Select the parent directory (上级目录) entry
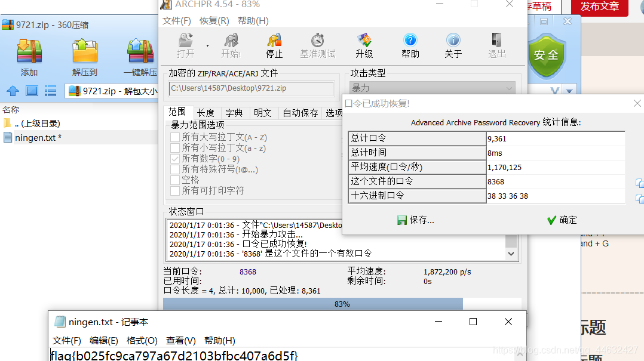 38,123
